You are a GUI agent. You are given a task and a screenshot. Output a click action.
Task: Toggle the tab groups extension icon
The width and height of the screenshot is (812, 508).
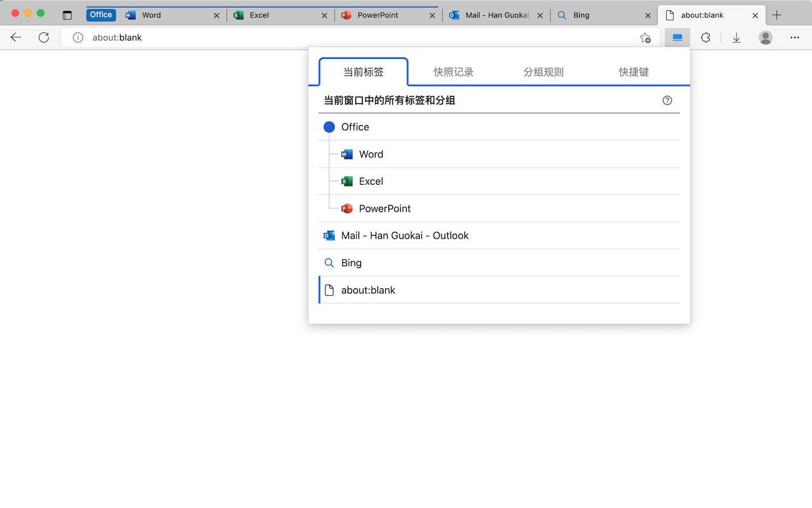click(x=678, y=37)
